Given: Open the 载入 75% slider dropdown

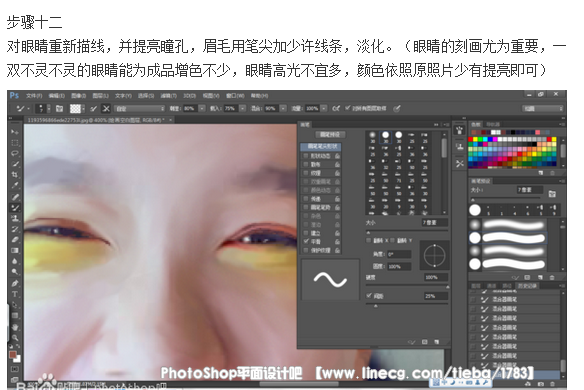Looking at the screenshot, I should pos(242,108).
